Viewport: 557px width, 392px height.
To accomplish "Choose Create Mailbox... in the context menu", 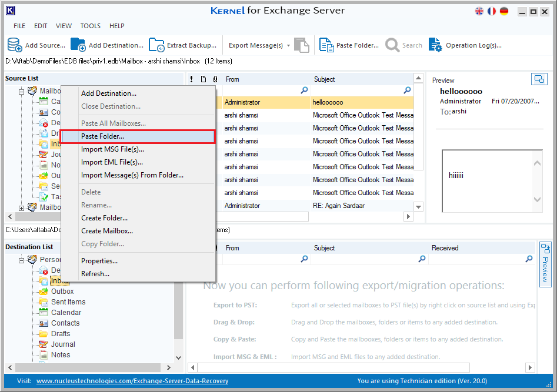I will point(138,231).
